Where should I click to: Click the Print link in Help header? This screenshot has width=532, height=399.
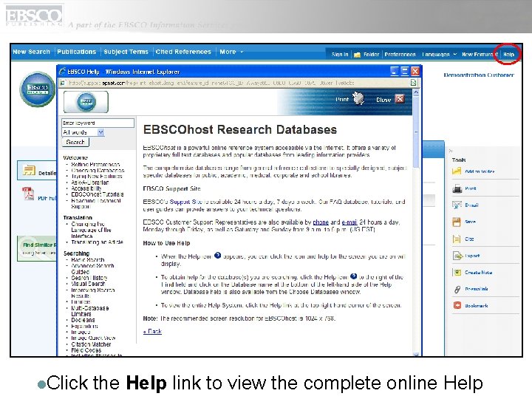(x=342, y=100)
